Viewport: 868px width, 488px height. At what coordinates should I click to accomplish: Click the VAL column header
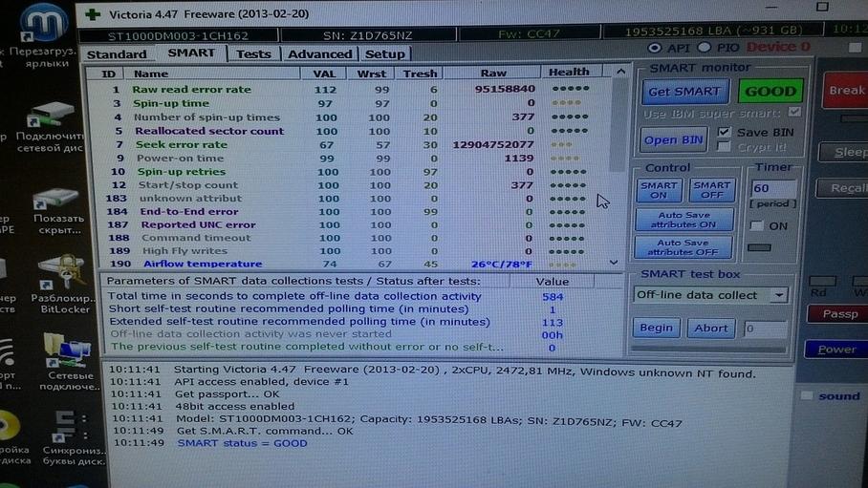(x=324, y=73)
